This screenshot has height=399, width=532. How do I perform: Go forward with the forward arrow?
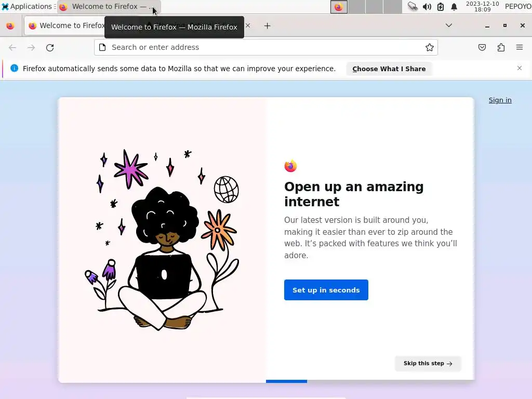(31, 47)
